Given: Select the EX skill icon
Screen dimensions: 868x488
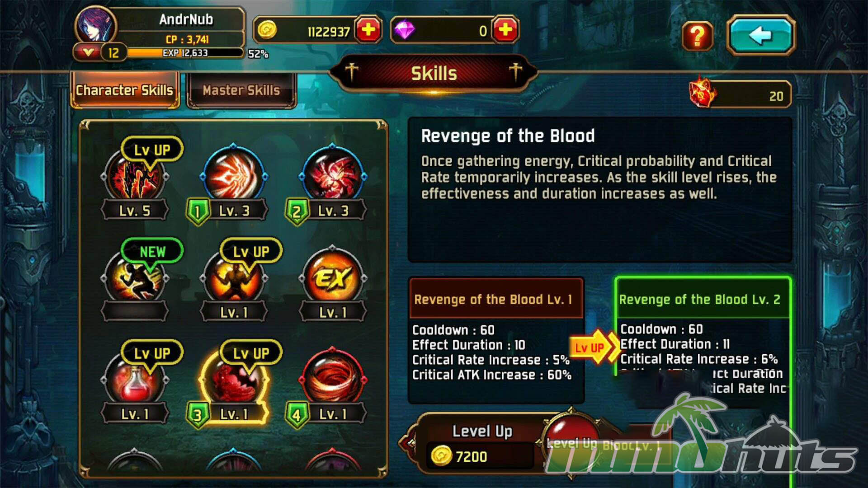Looking at the screenshot, I should pos(333,277).
